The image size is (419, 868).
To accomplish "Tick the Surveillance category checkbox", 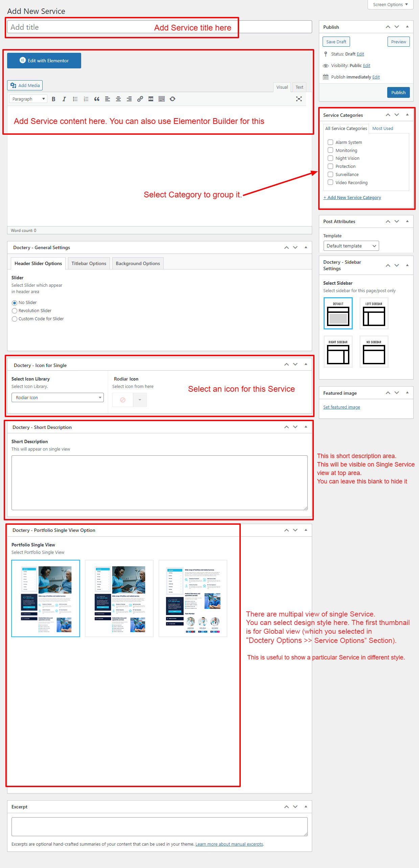I will [x=330, y=174].
